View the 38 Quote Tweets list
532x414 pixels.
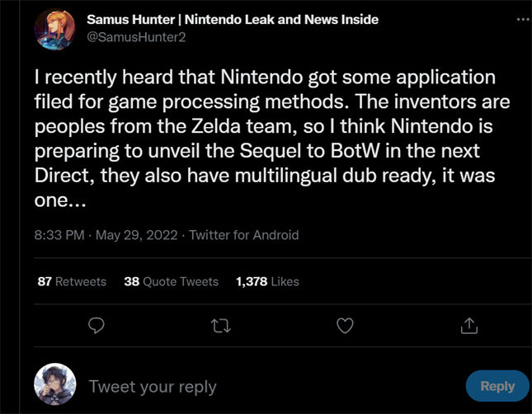point(171,281)
